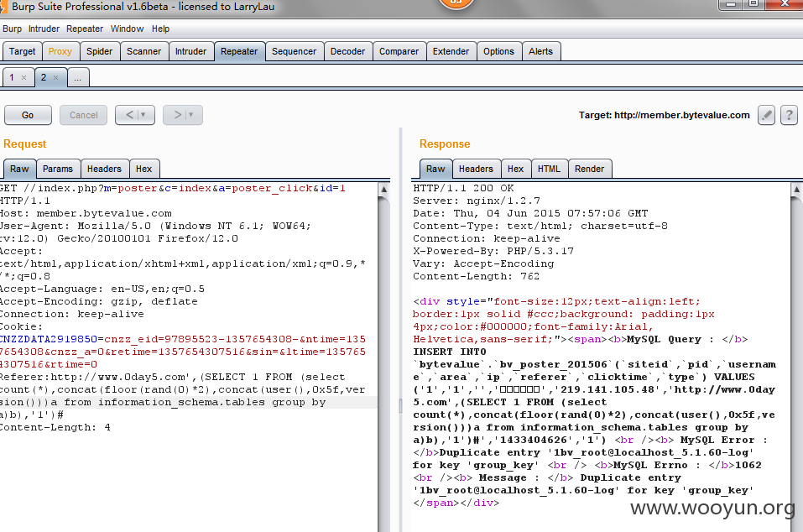Open the Intruder menu in menu bar
Viewport: 803px width, 532px height.
click(44, 29)
